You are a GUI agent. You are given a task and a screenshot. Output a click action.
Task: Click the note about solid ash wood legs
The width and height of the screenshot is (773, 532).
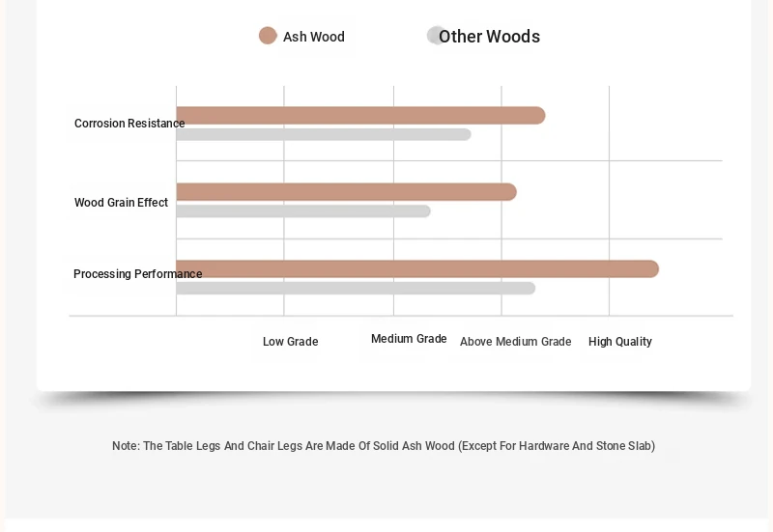(384, 446)
